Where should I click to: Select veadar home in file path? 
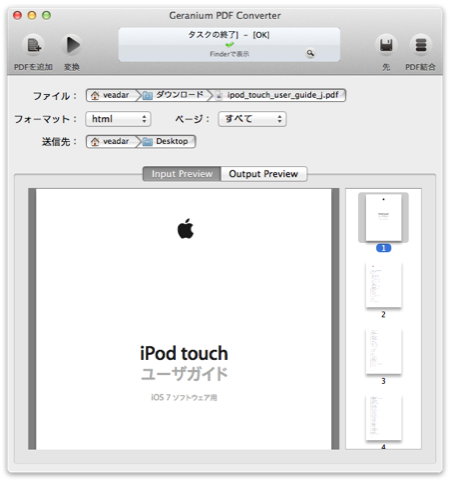111,95
